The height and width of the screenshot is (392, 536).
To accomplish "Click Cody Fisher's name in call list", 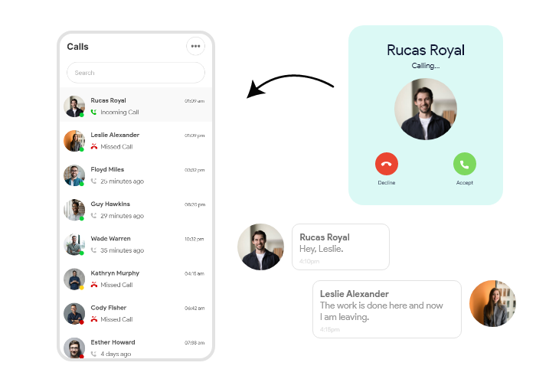I will (x=109, y=307).
